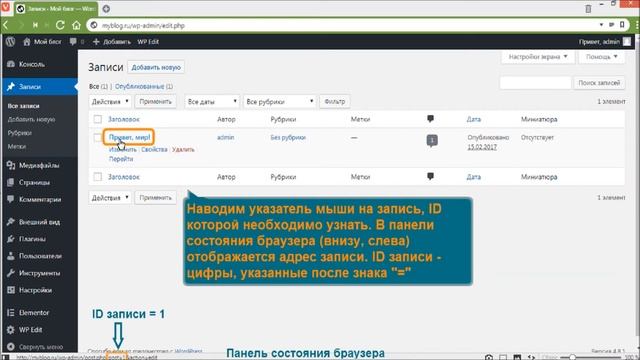Open Консоль dashboard in the sidebar
Viewport: 640px width, 360px height.
point(39,64)
